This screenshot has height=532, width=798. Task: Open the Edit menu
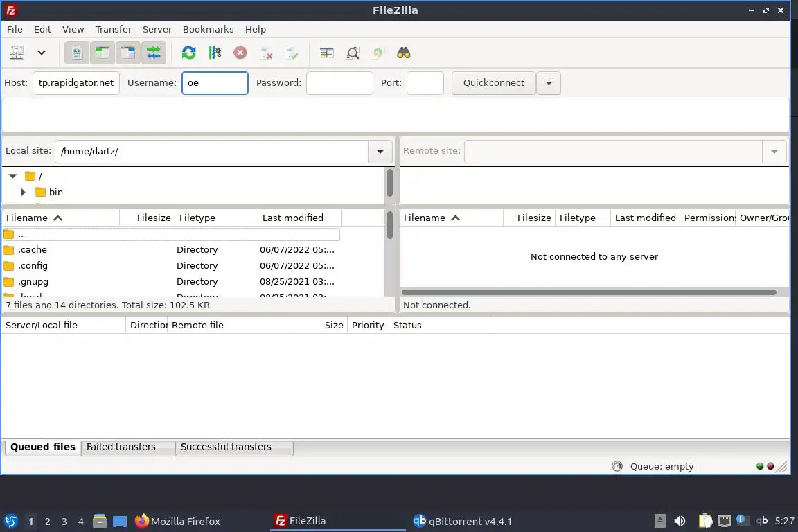tap(42, 30)
